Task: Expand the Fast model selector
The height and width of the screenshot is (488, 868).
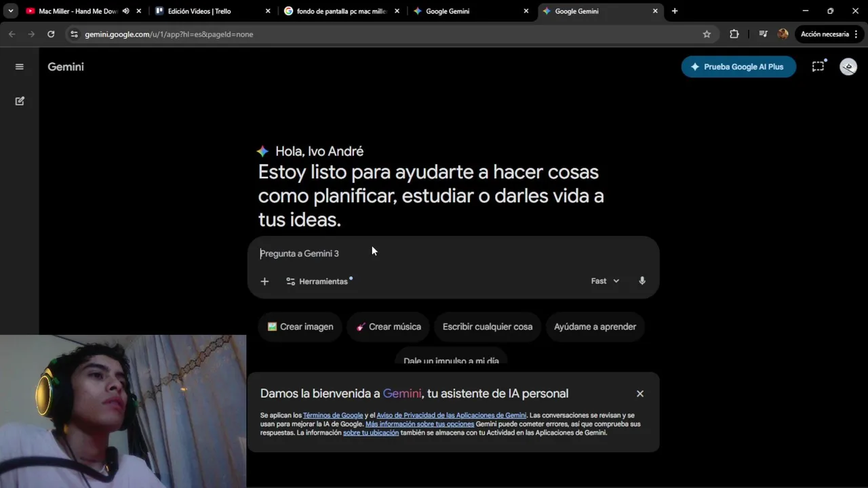Action: [605, 281]
